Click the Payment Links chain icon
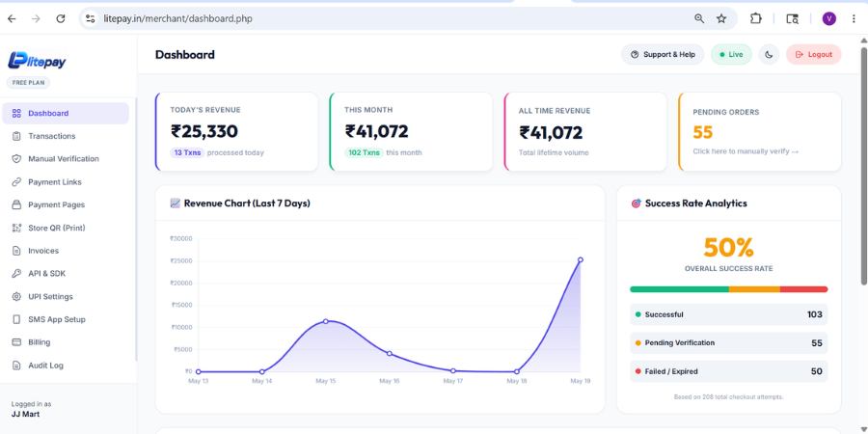 16,182
